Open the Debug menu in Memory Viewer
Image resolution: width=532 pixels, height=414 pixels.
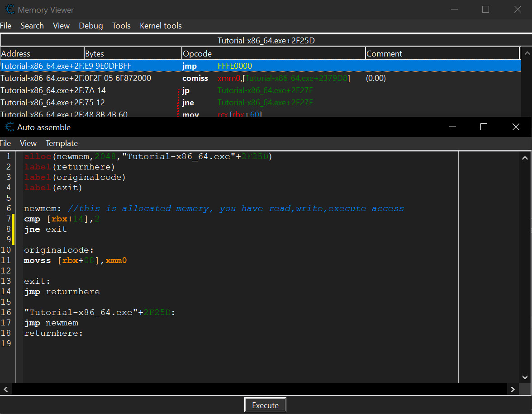[90, 26]
